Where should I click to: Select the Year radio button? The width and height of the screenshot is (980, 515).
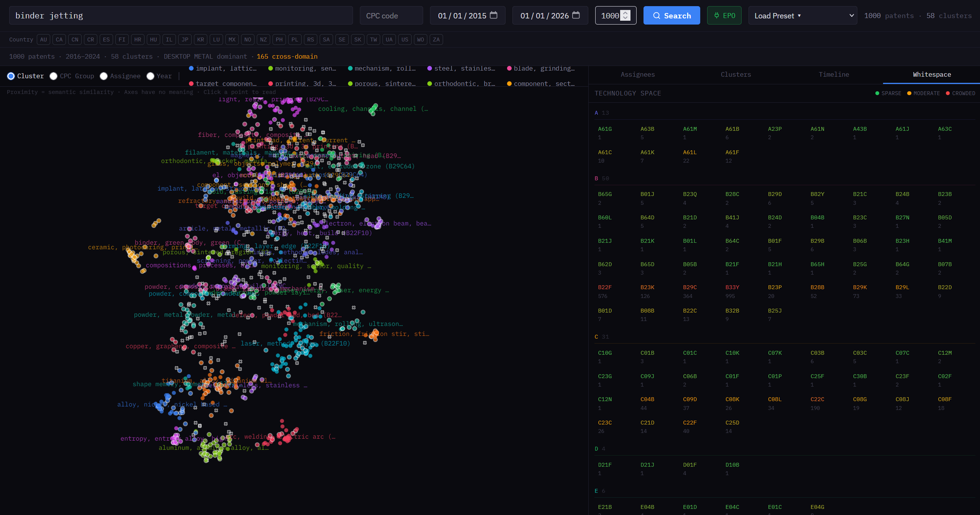(150, 76)
